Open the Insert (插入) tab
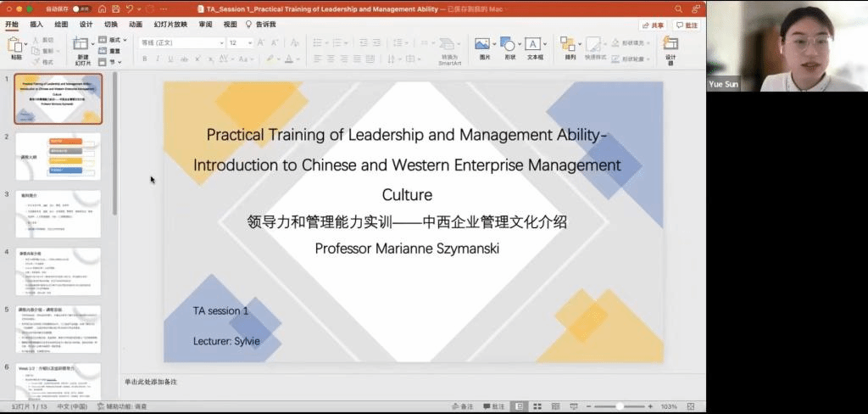The height and width of the screenshot is (414, 868). point(36,25)
